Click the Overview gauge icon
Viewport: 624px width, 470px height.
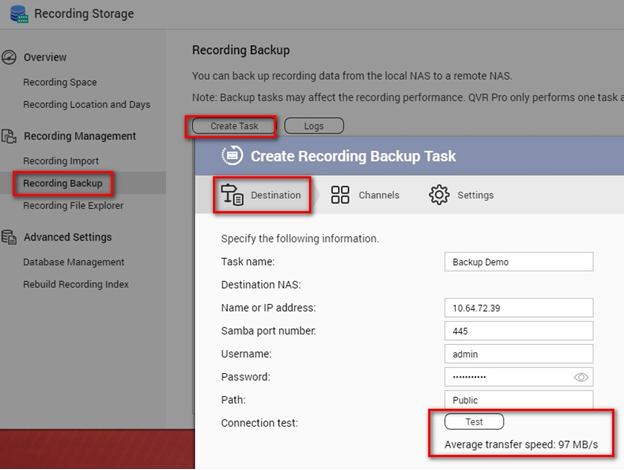click(9, 57)
